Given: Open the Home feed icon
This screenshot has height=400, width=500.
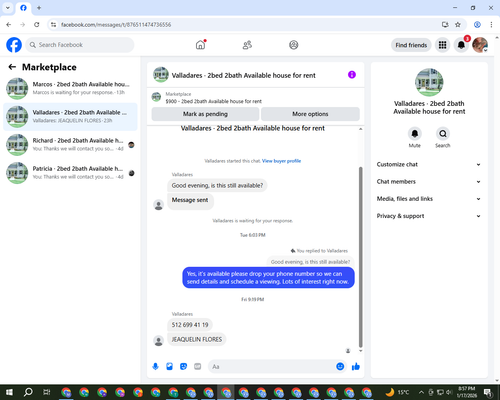Looking at the screenshot, I should pyautogui.click(x=200, y=45).
